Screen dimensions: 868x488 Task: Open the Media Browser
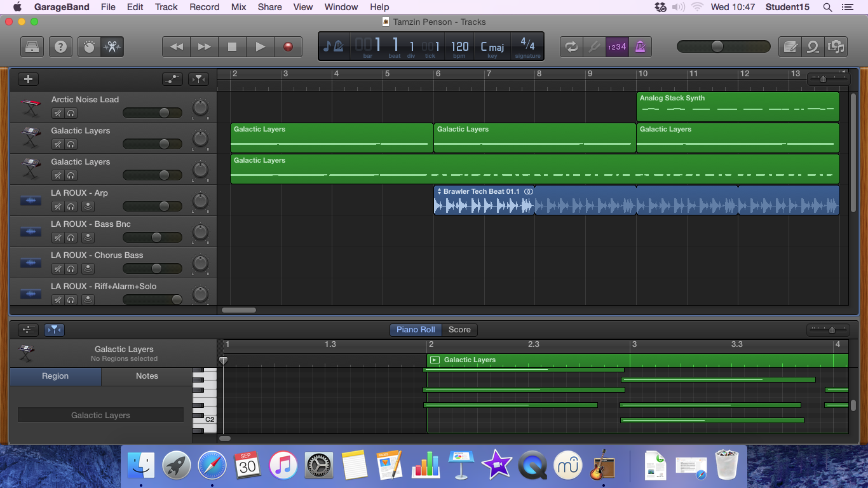point(837,46)
